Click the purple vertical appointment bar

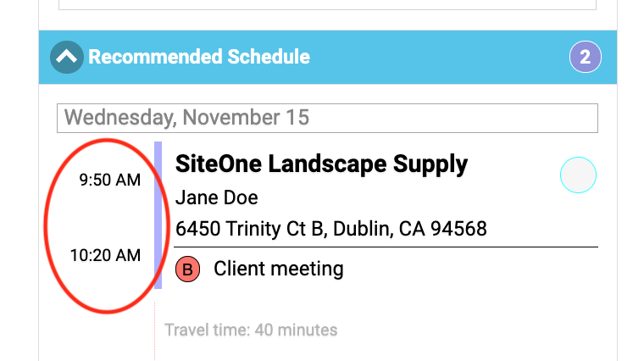point(158,215)
